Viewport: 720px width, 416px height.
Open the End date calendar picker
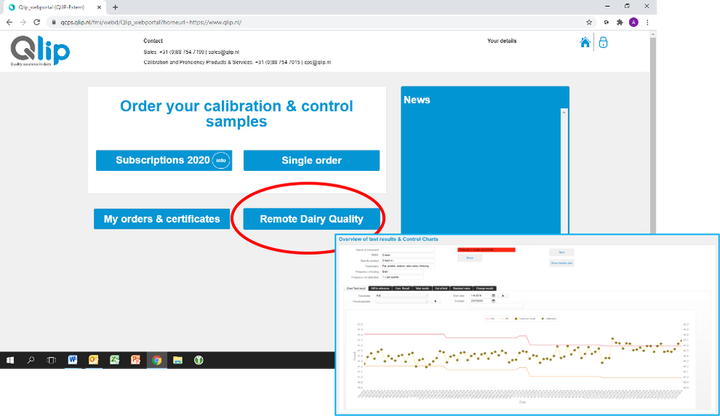tap(494, 301)
